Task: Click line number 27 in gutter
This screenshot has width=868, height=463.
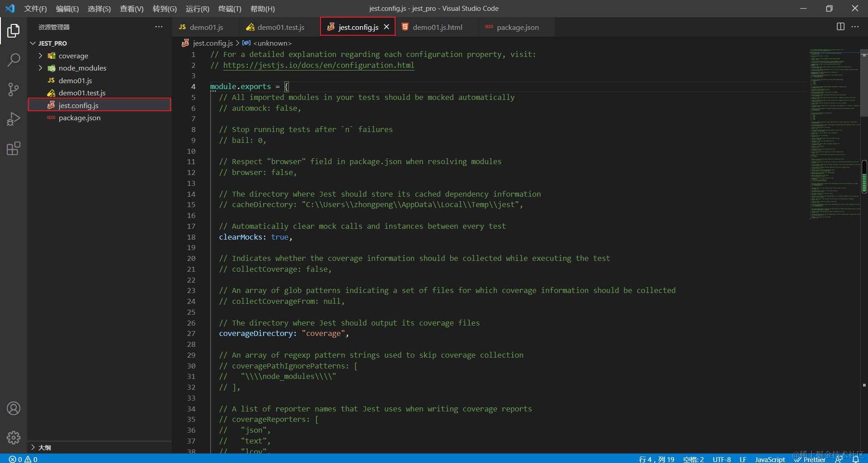Action: [191, 333]
